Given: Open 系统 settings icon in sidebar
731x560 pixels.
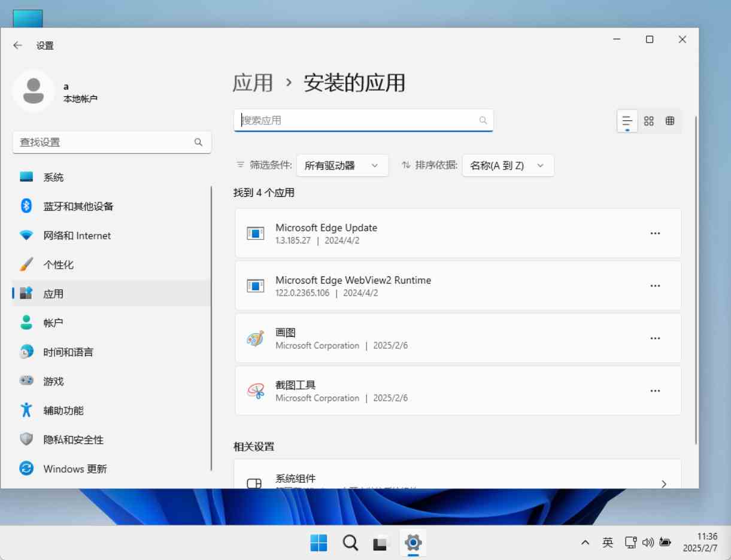Looking at the screenshot, I should [x=26, y=177].
